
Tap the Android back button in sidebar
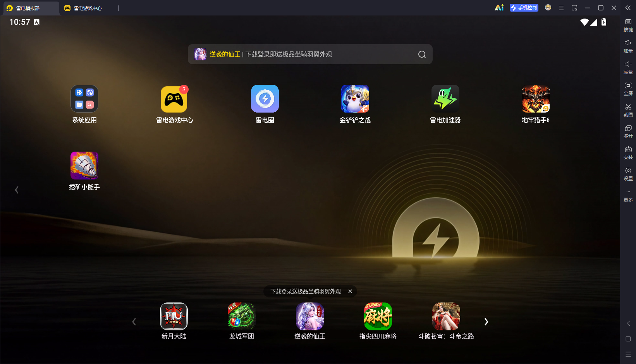tap(628, 323)
